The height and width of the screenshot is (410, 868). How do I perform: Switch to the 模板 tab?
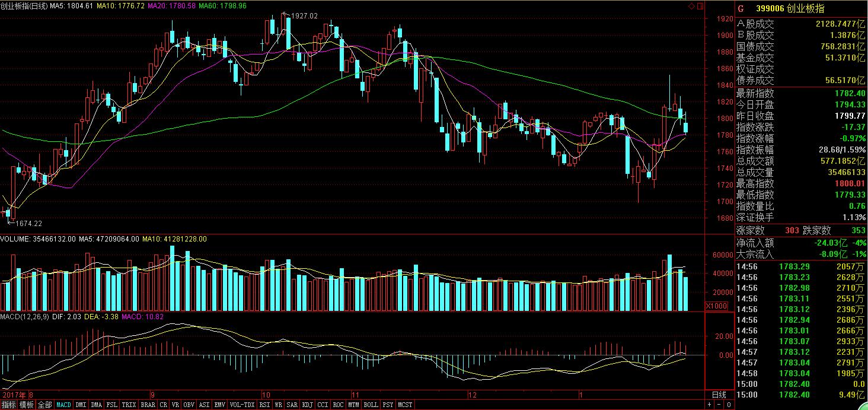coord(26,405)
